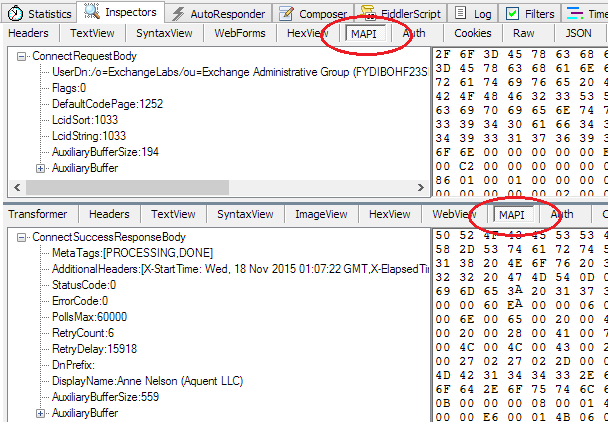Toggle the Filters checkbox icon

click(513, 14)
